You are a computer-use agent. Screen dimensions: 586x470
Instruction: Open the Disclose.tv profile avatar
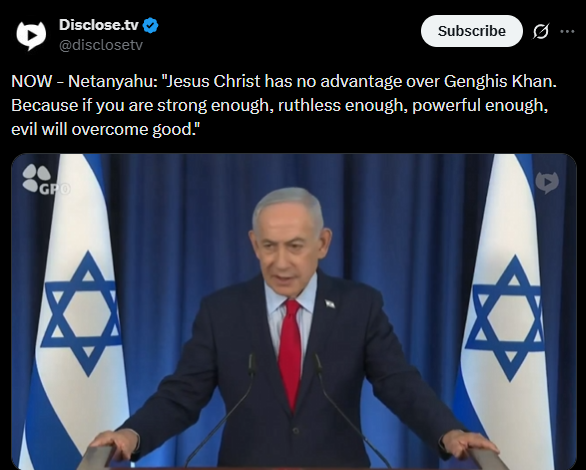click(x=31, y=35)
